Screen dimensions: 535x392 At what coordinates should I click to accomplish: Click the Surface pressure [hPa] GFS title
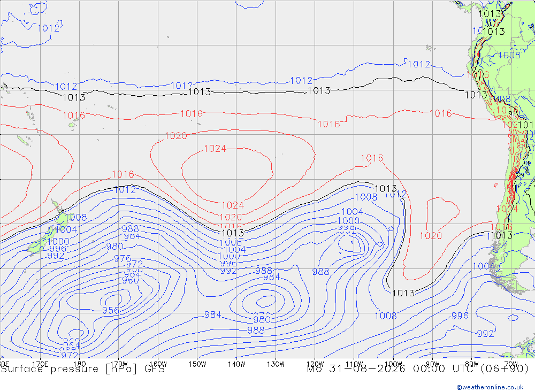click(x=82, y=369)
